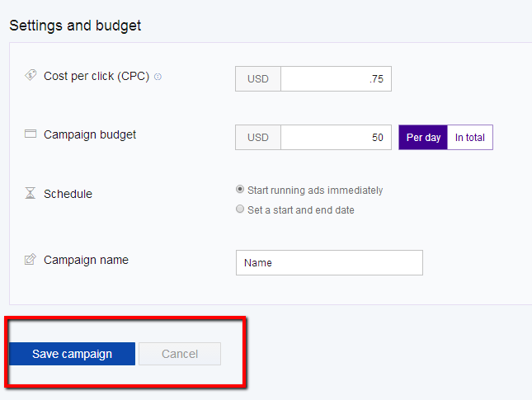Screen dimensions: 532x400
Task: Click the Schedule hourglass icon
Action: pos(31,193)
